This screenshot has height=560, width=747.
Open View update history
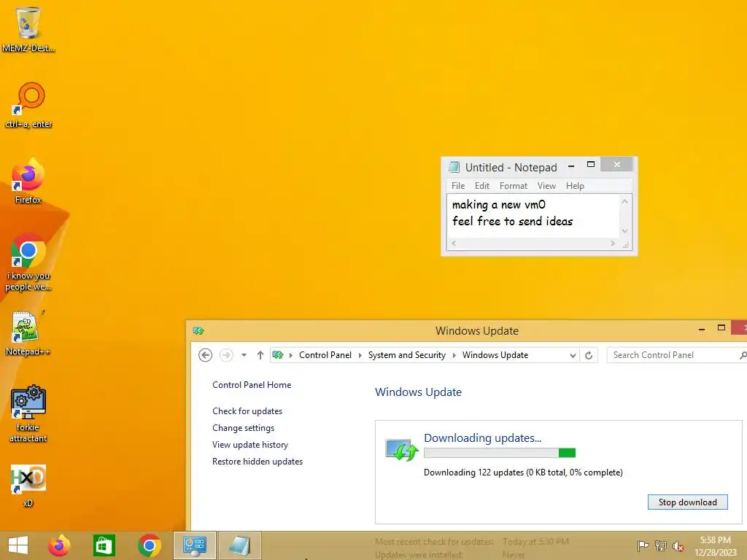pos(250,445)
